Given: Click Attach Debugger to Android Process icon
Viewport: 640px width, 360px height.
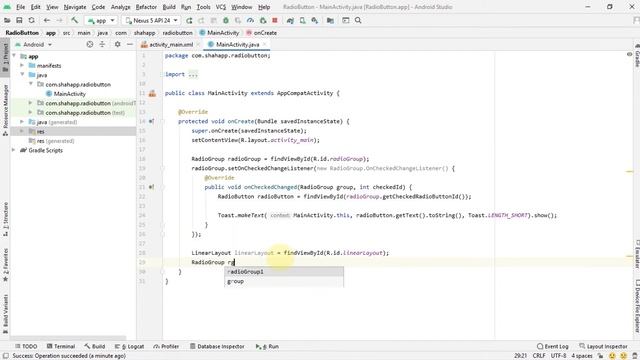Looking at the screenshot, I should click(263, 20).
